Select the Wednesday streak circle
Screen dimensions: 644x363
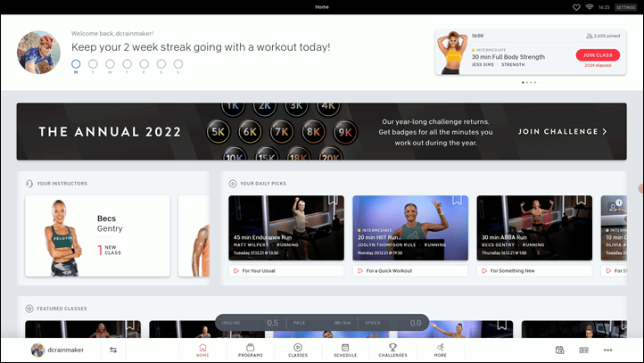110,64
